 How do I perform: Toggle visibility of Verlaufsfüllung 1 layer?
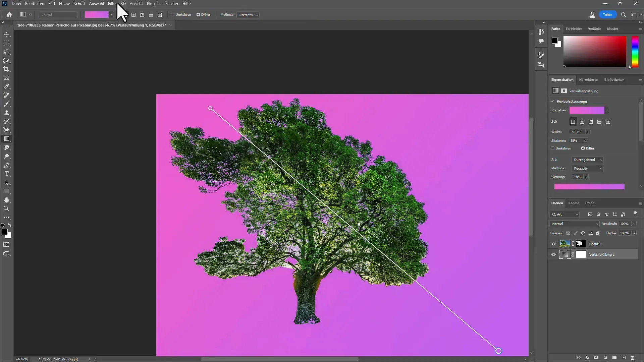[x=553, y=254]
